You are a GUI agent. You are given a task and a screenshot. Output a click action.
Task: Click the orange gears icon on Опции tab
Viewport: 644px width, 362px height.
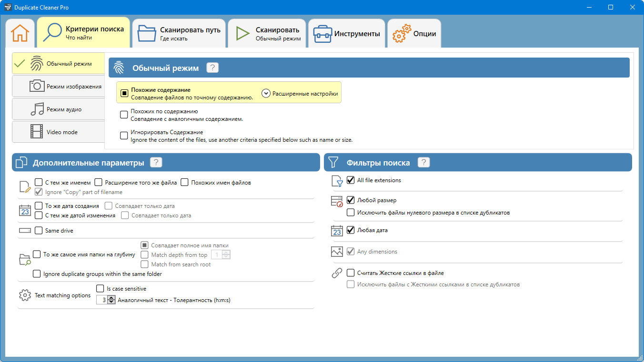(x=402, y=34)
